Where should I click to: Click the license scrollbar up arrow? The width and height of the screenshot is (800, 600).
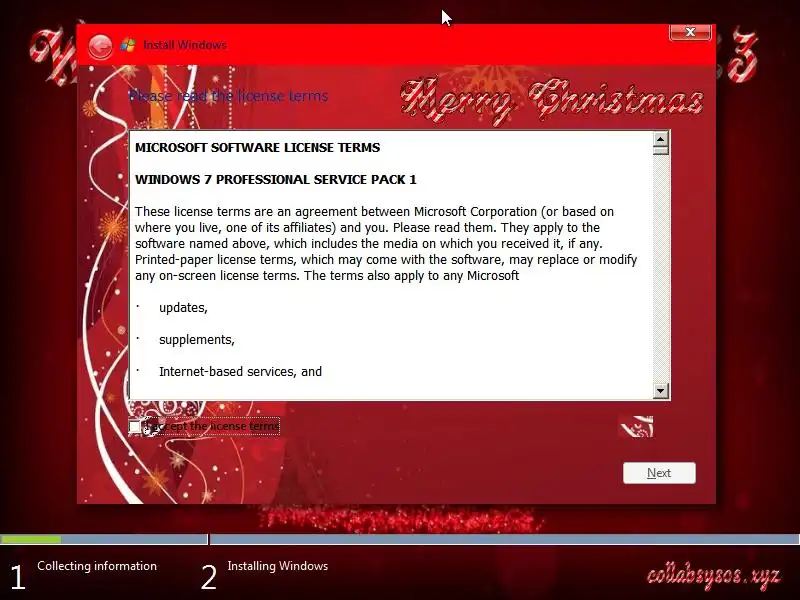coord(660,139)
